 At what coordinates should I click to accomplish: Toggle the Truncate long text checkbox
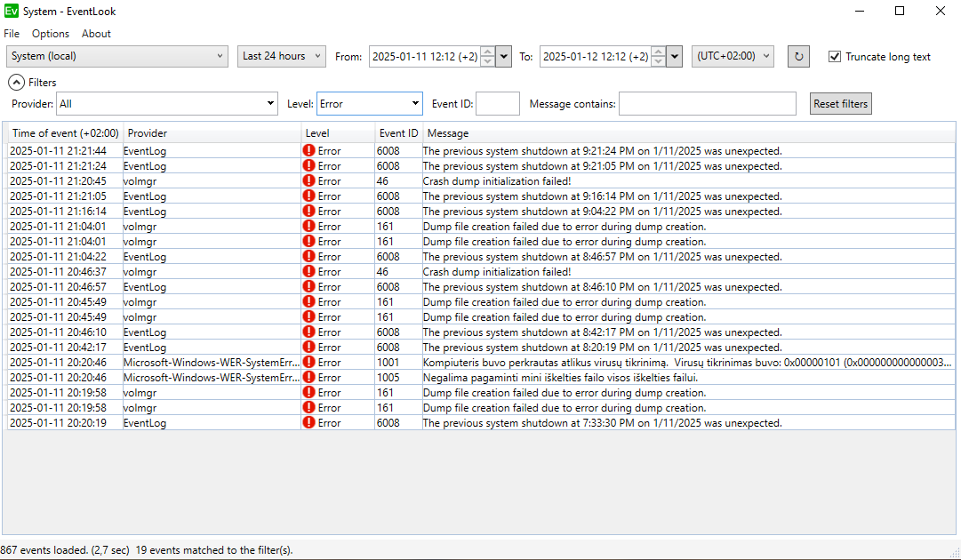(x=834, y=57)
